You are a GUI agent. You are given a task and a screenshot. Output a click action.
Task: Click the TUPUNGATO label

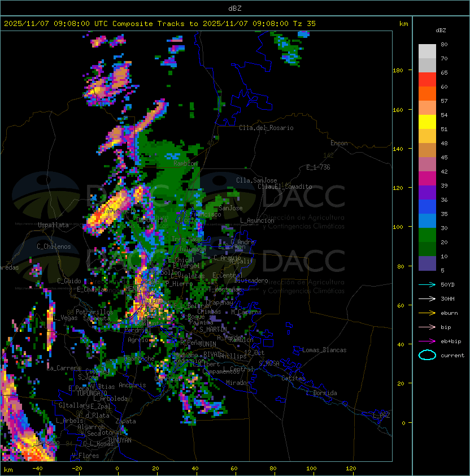(x=92, y=393)
